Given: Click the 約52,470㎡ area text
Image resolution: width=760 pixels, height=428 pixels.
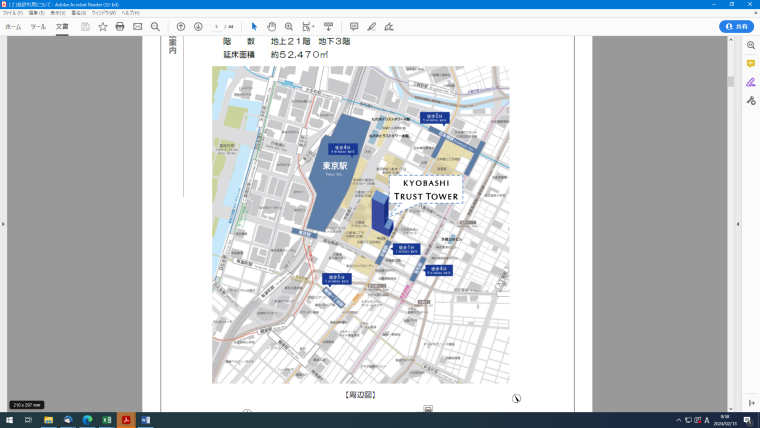Looking at the screenshot, I should pyautogui.click(x=299, y=54).
